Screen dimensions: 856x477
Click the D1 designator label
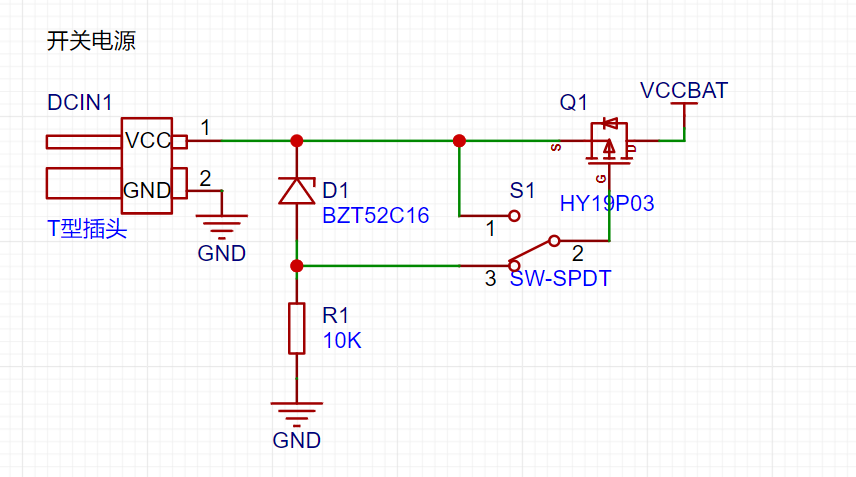point(335,190)
